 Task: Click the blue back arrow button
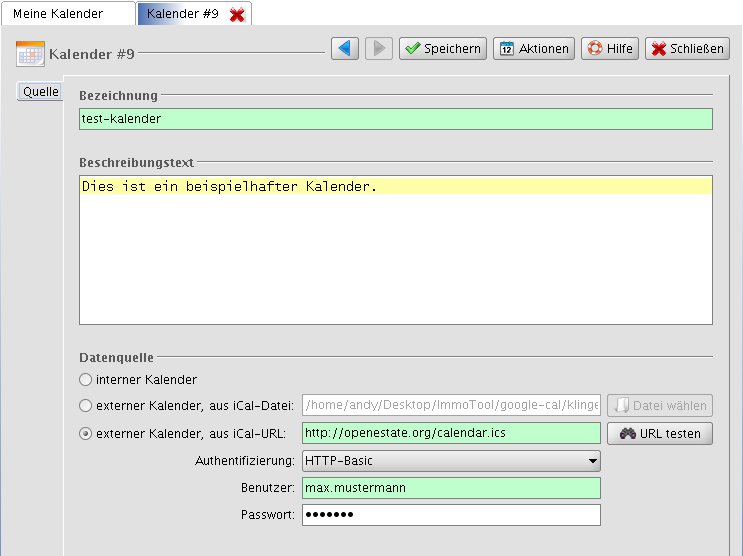(x=345, y=48)
